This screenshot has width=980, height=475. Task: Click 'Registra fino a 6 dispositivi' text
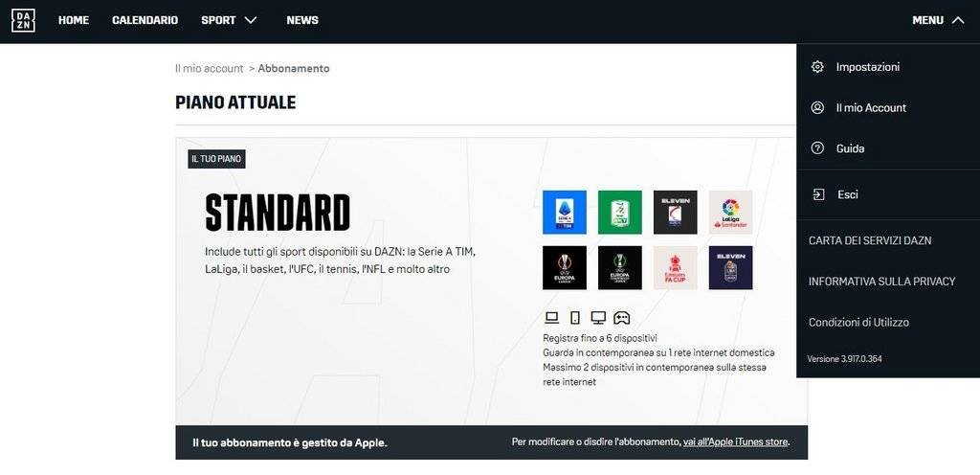(x=600, y=338)
